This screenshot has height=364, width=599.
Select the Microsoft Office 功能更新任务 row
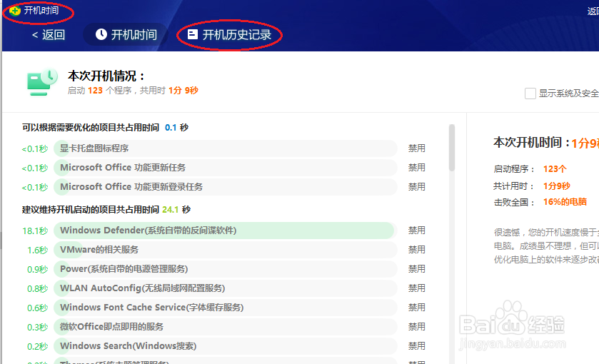pos(226,167)
